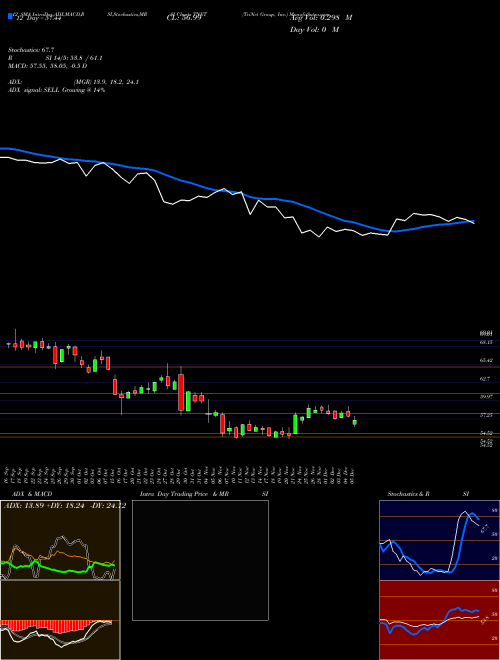Click the tall green candle in late November

[295, 424]
